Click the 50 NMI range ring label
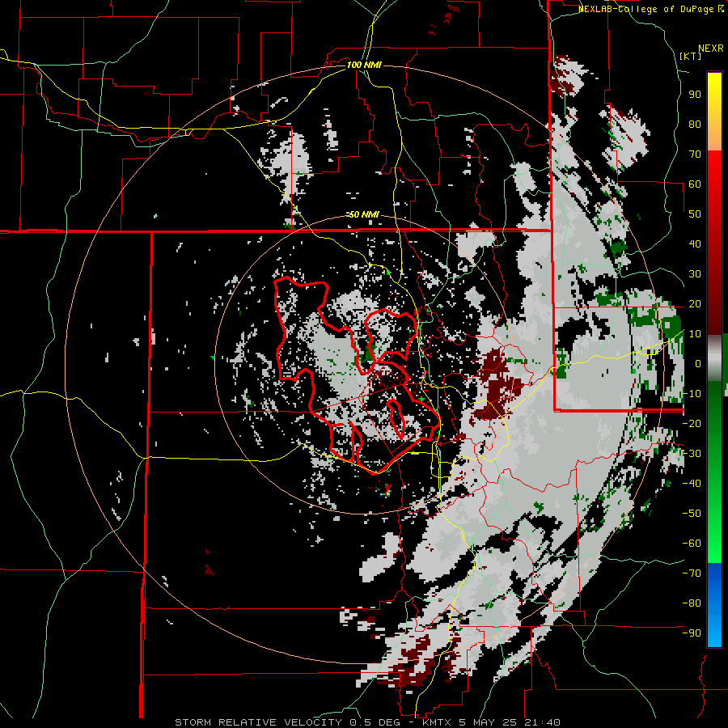The height and width of the screenshot is (728, 728). pyautogui.click(x=364, y=214)
